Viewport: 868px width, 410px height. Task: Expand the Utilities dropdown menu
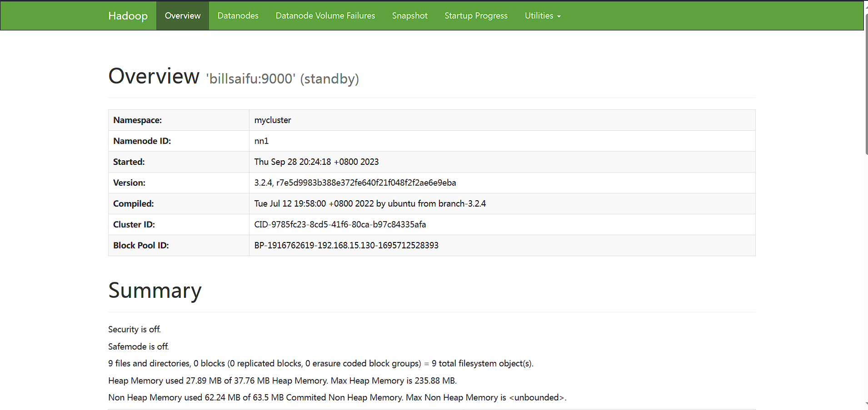[x=543, y=16]
